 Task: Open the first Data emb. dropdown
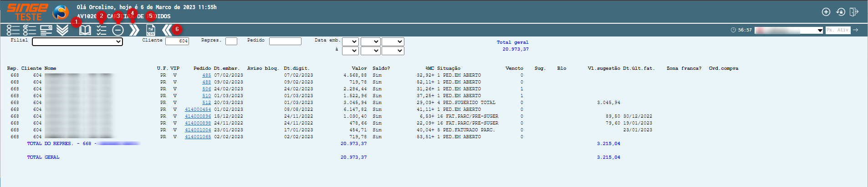click(x=350, y=42)
